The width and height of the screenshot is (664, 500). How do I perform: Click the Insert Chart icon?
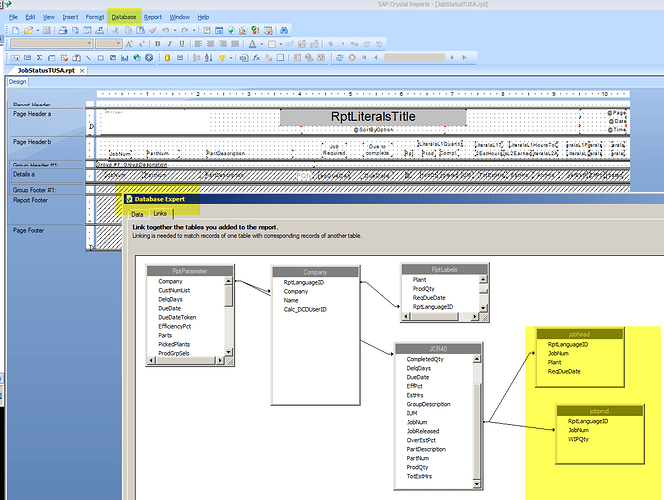pos(124,58)
